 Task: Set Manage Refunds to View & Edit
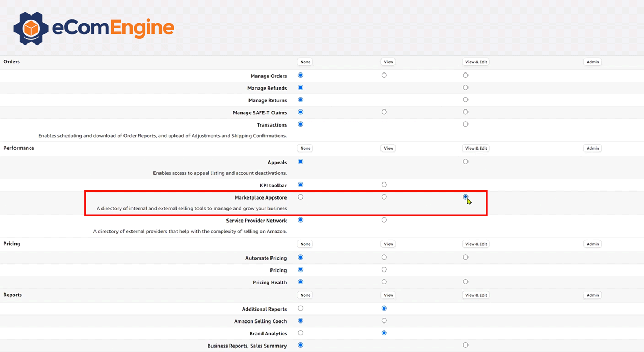(x=465, y=87)
